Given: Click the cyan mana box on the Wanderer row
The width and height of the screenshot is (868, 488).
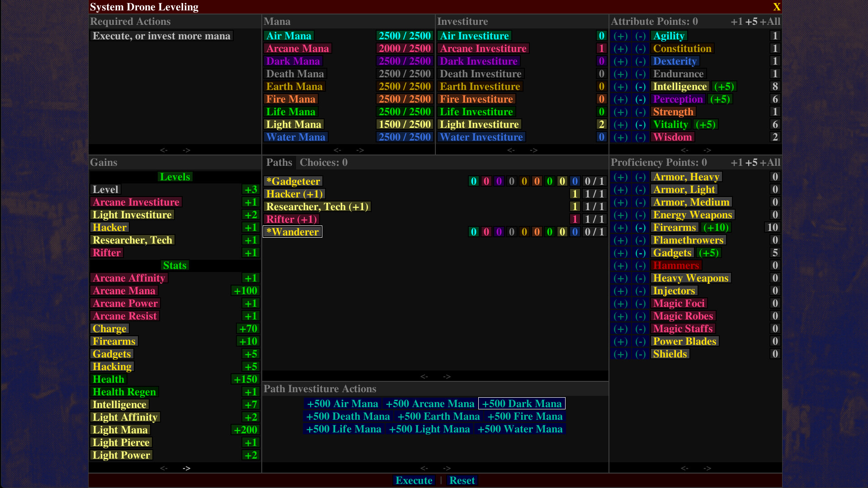Looking at the screenshot, I should [473, 232].
